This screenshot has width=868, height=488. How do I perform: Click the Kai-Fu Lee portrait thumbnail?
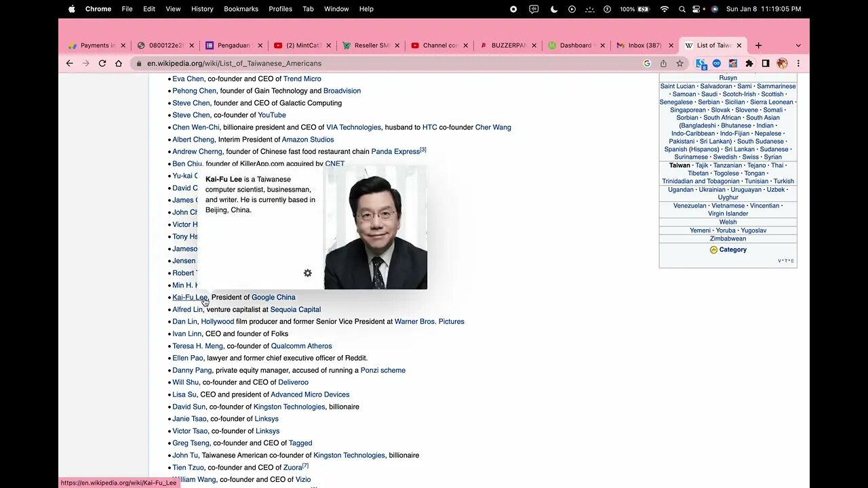coord(376,227)
